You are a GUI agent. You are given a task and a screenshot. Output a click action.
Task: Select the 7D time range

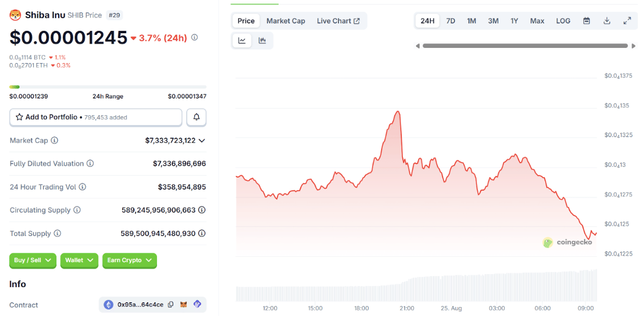(451, 21)
